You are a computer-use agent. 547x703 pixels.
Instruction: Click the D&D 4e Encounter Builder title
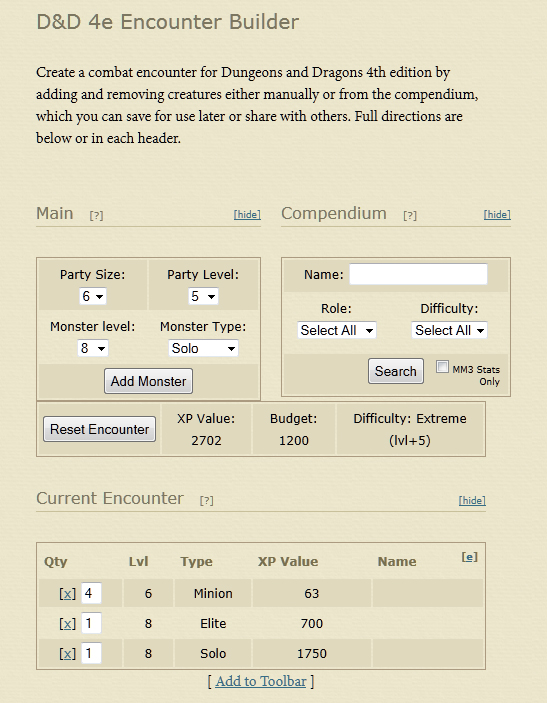point(168,22)
